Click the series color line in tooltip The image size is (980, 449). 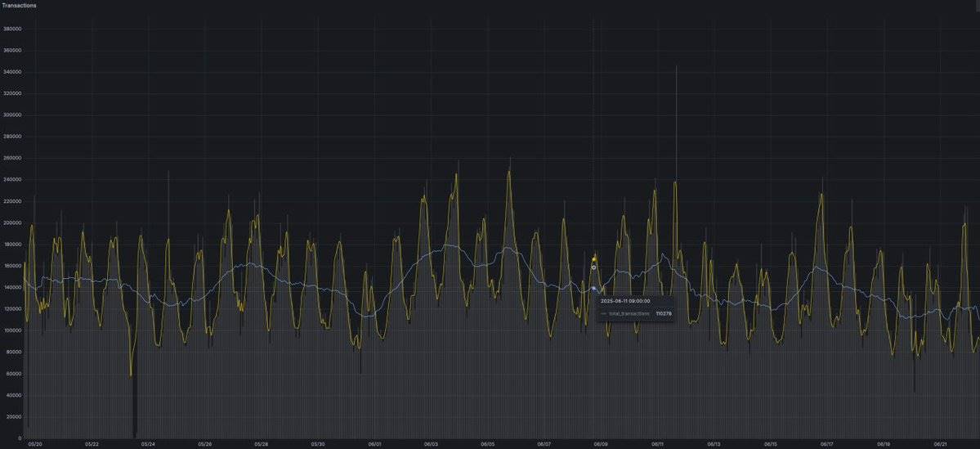tap(603, 313)
